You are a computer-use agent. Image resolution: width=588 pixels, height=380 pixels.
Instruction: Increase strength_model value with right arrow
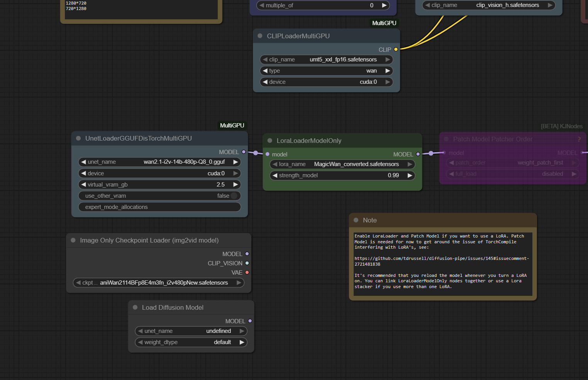pyautogui.click(x=410, y=175)
